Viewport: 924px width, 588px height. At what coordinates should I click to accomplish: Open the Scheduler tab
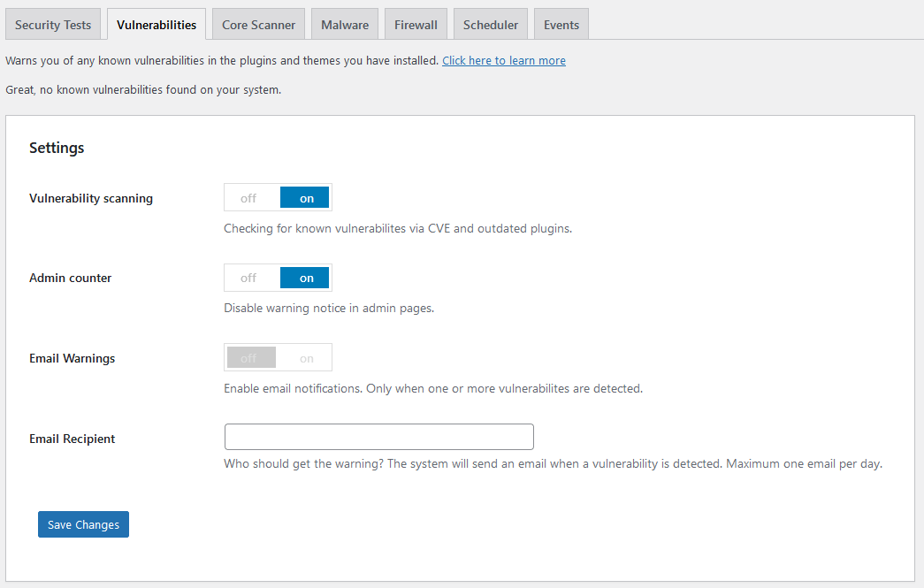[490, 25]
